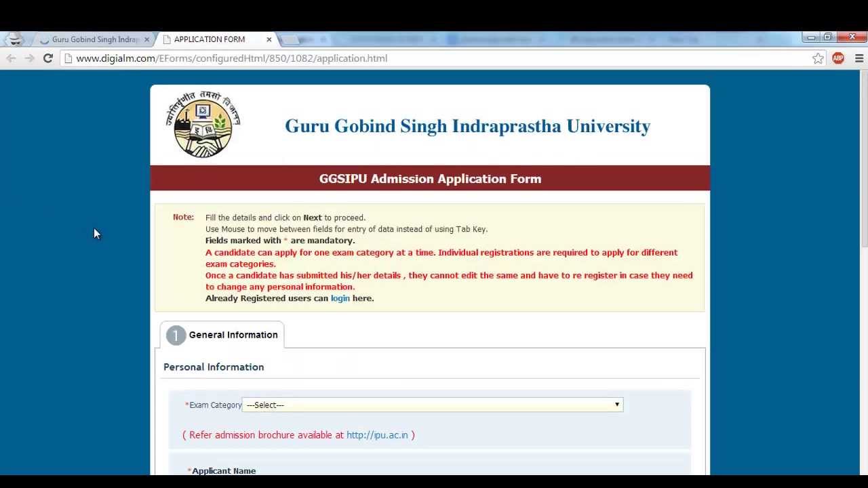The width and height of the screenshot is (868, 488).
Task: Click the Guru Gobind Singh Indraprastha University heading
Action: coord(467,126)
